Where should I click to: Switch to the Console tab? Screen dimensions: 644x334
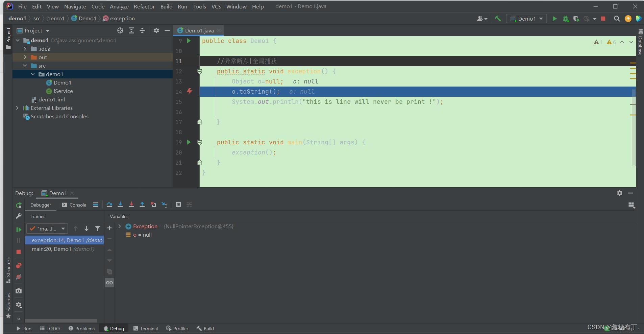click(x=74, y=205)
